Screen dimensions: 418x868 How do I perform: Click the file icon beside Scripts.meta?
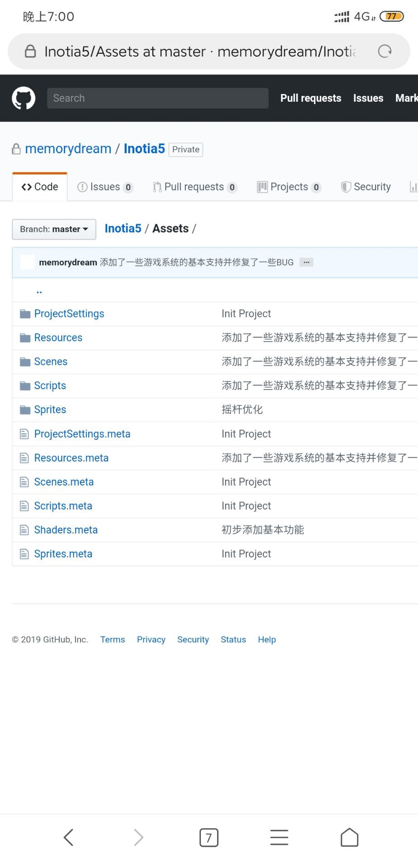[24, 506]
